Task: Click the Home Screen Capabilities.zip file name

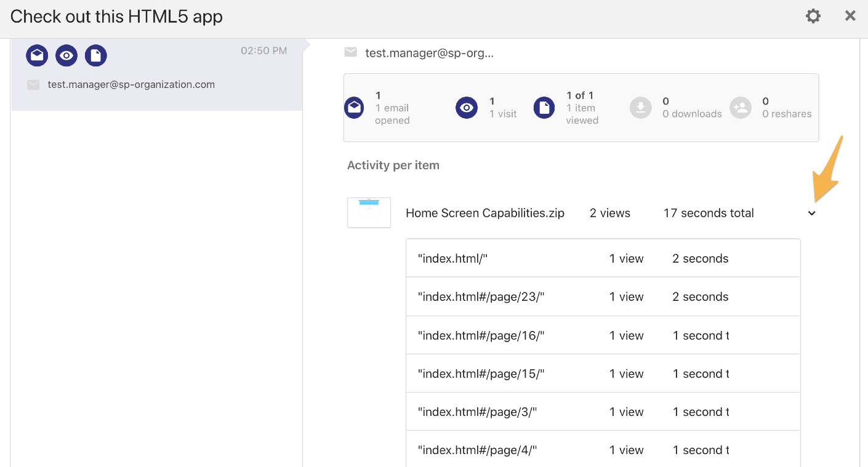Action: pos(485,213)
